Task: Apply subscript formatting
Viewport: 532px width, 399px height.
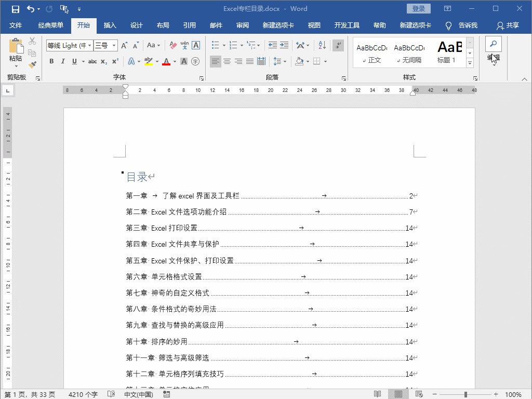Action: click(104, 61)
